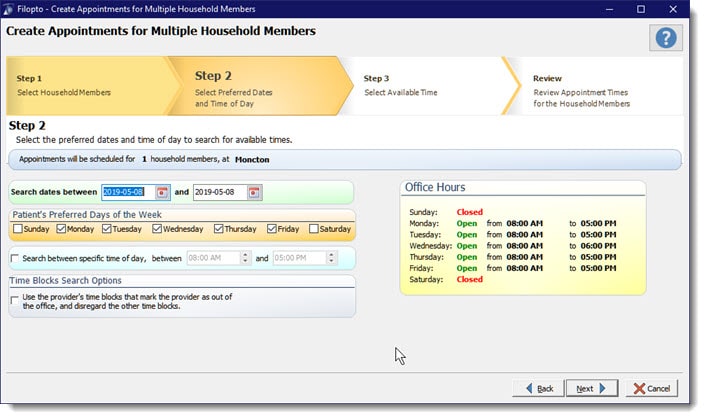This screenshot has width=705, height=419.
Task: Toggle the Sunday checkbox
Action: tap(18, 229)
